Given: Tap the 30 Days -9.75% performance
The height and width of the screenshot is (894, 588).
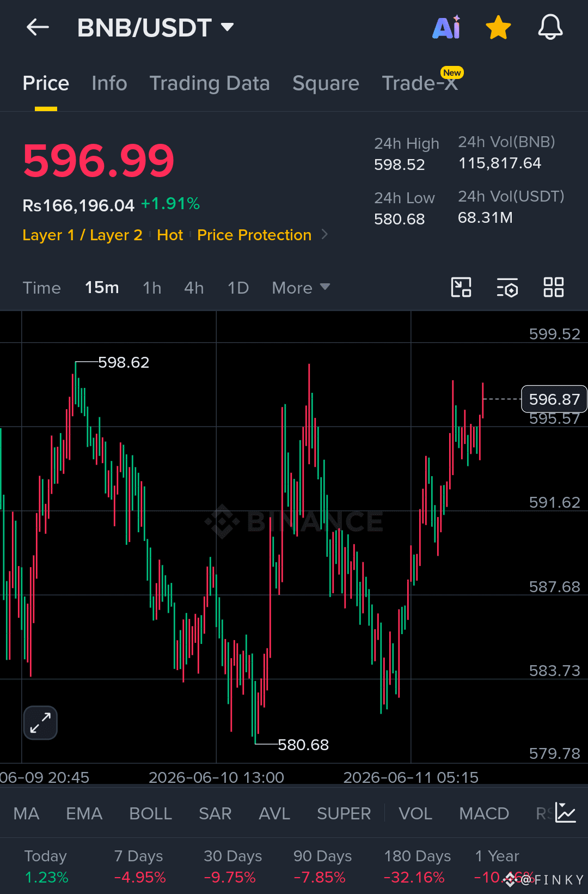Looking at the screenshot, I should (232, 867).
